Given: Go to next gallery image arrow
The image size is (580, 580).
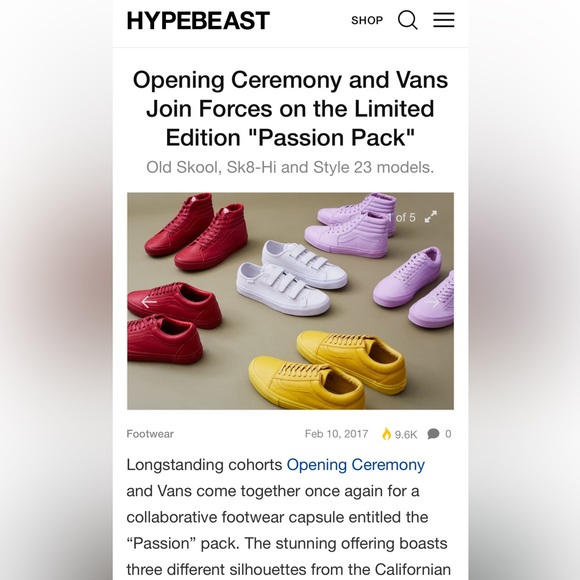Looking at the screenshot, I should coord(432,301).
